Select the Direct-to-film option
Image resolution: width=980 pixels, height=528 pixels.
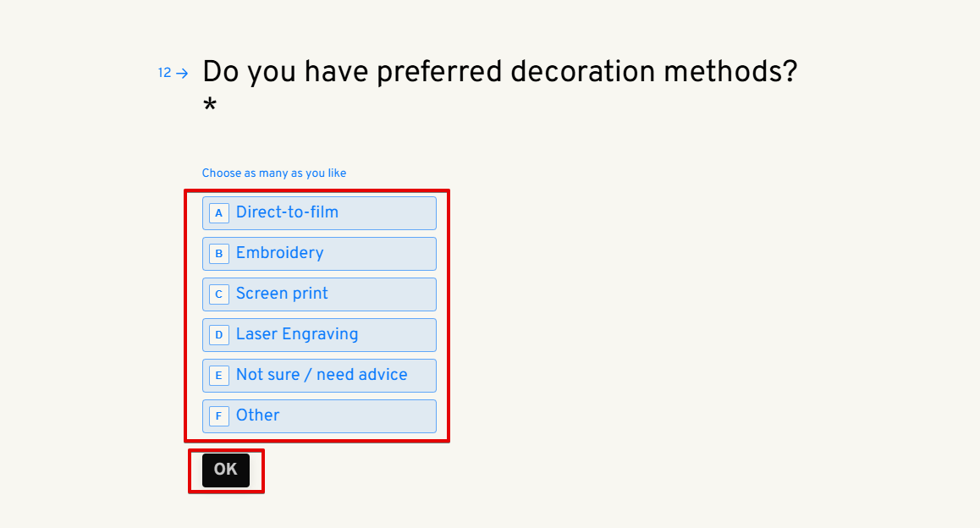287,212
